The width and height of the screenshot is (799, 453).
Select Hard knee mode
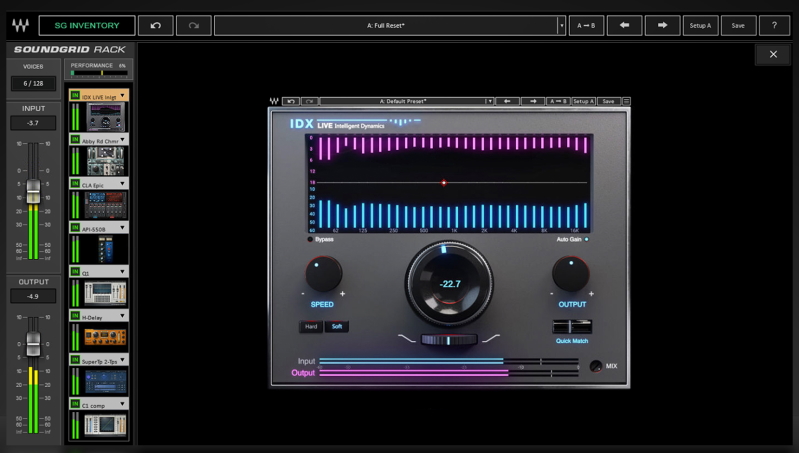[x=311, y=327]
